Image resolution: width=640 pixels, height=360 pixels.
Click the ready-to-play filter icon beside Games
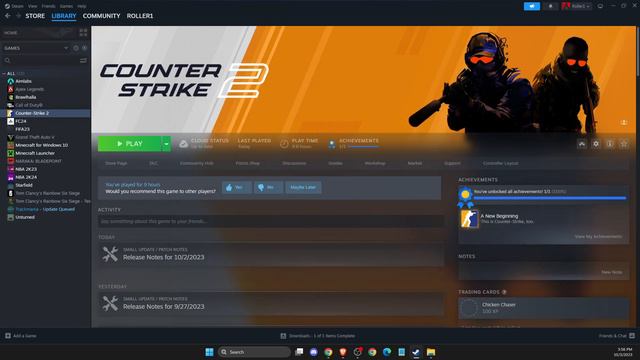pos(84,48)
